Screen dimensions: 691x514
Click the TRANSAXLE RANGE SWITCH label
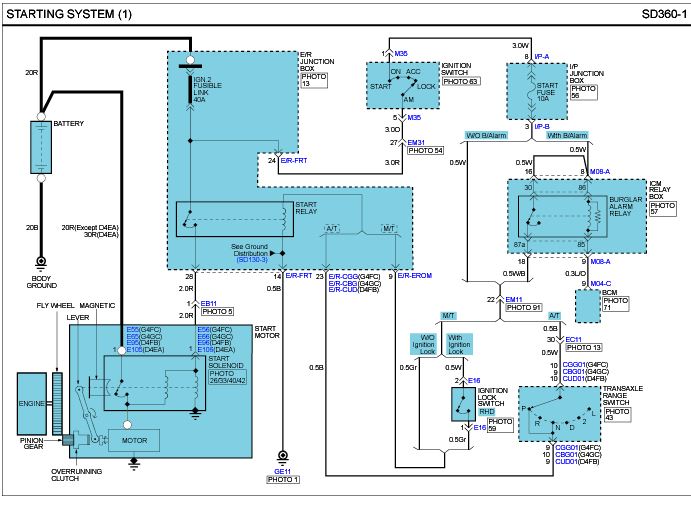(x=622, y=395)
